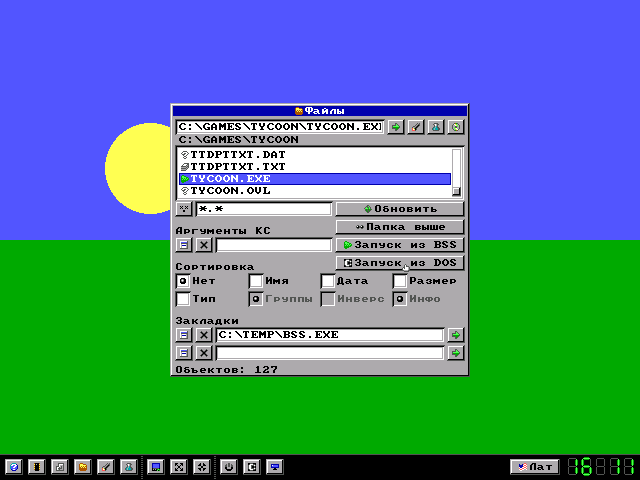Click the C:\TEMP\BSS.EXE bookmark field
Screen dimensions: 640x480
[330, 335]
